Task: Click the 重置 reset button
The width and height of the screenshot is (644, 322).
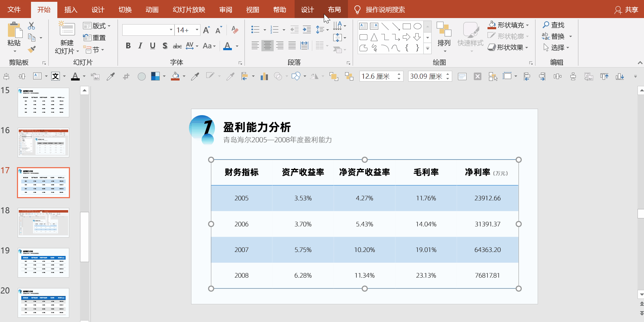Action: pyautogui.click(x=94, y=38)
